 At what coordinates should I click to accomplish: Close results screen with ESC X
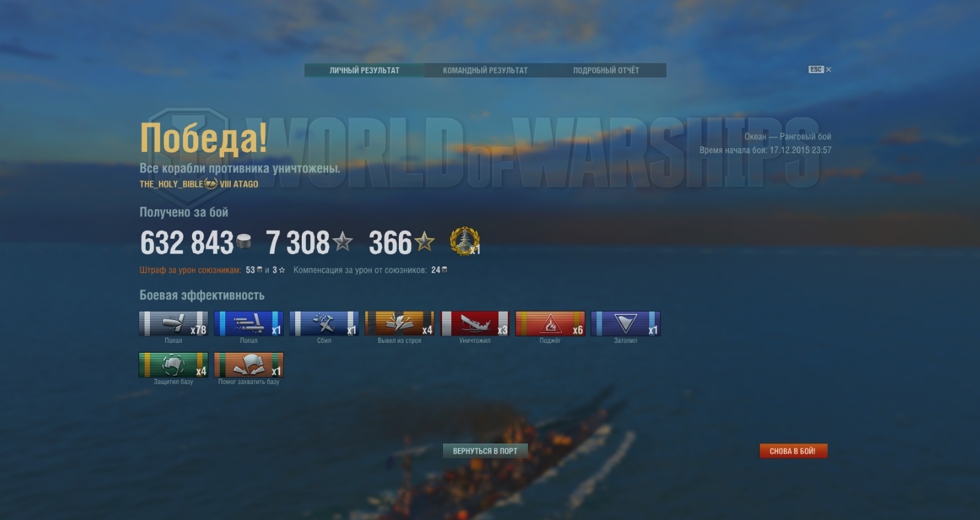coord(820,69)
